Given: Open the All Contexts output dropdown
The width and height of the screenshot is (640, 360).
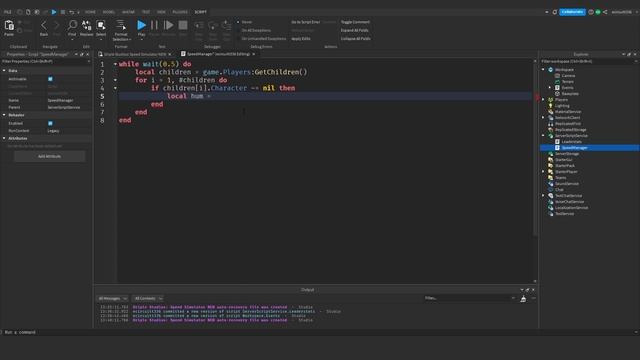Looking at the screenshot, I should 148,298.
